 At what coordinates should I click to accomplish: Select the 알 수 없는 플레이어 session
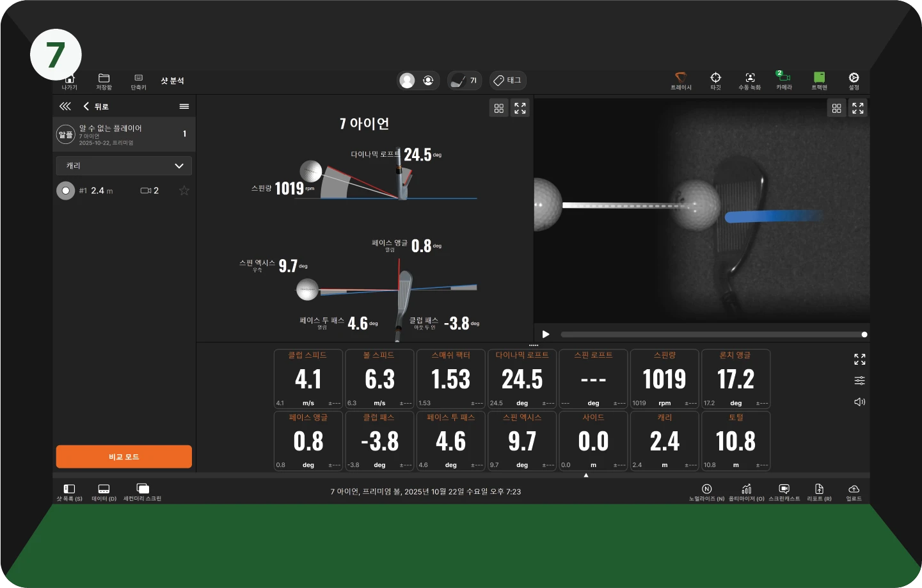point(124,134)
